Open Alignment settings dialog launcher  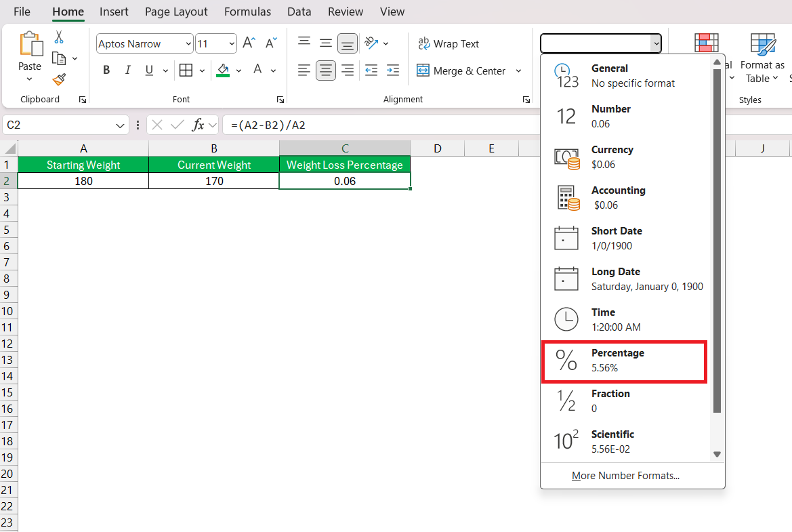(x=526, y=100)
